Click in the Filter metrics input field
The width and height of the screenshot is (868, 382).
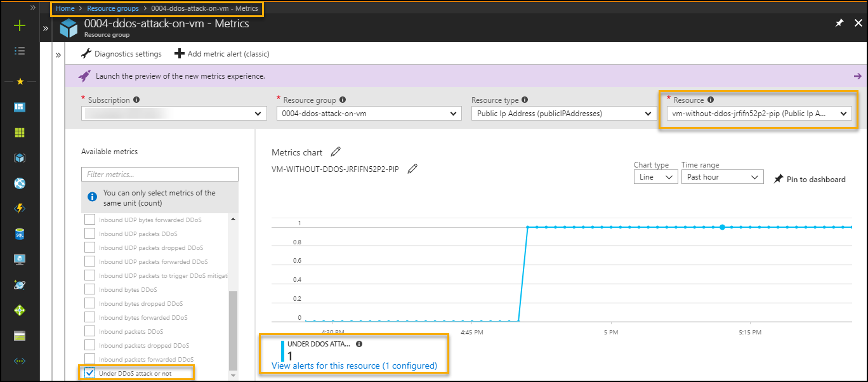[x=160, y=174]
